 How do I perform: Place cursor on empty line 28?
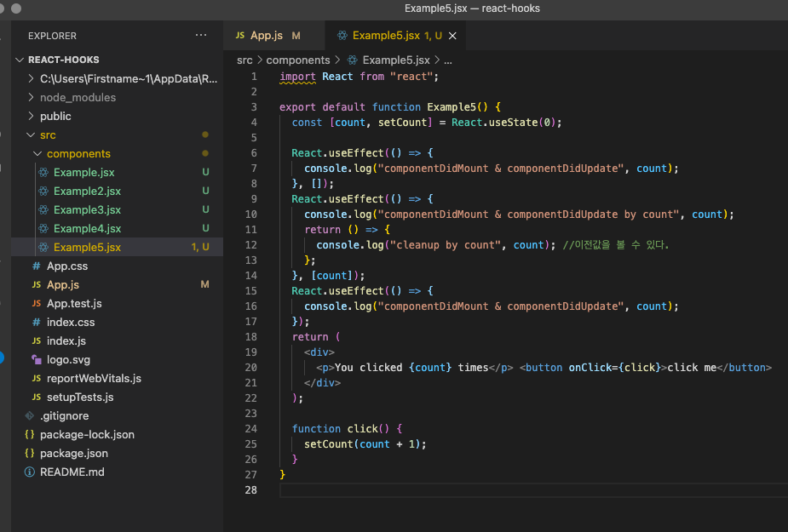click(532, 489)
